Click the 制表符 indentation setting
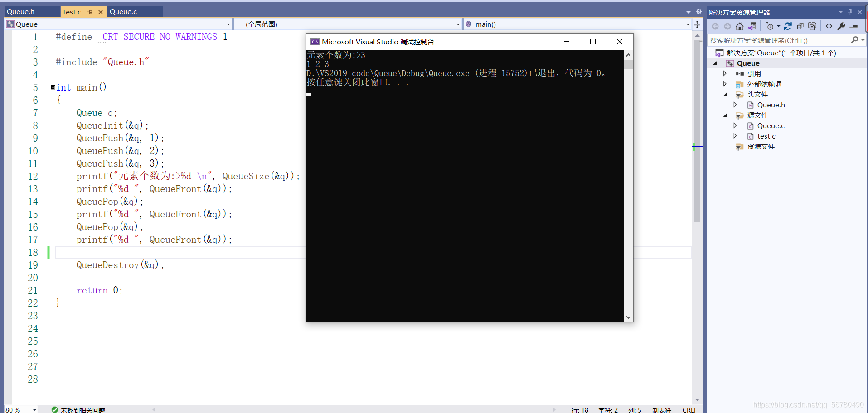 (x=662, y=409)
